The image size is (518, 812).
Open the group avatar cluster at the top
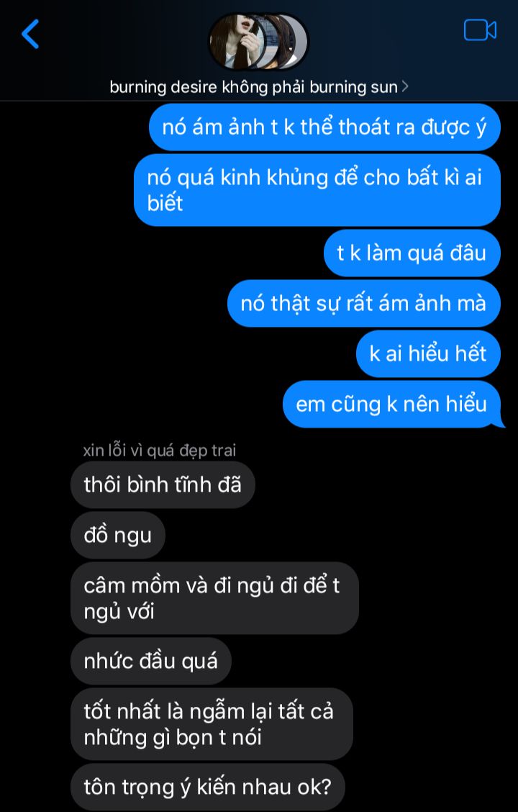[x=258, y=42]
